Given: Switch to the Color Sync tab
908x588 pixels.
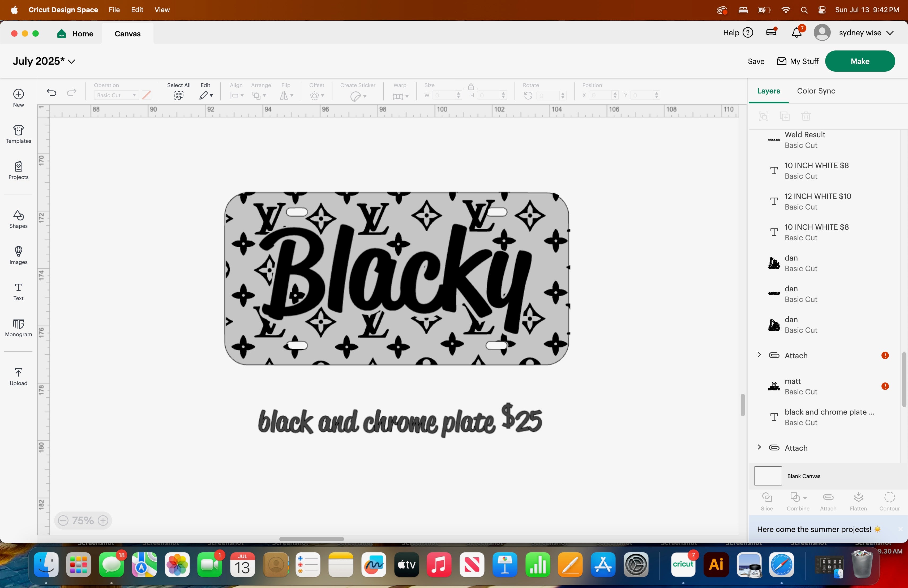Looking at the screenshot, I should 816,91.
